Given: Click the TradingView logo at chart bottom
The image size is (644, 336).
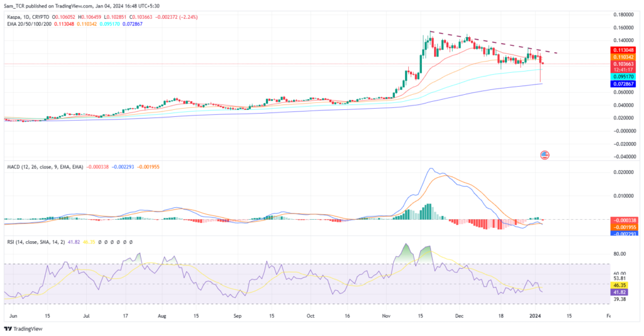Looking at the screenshot, I should [x=23, y=328].
